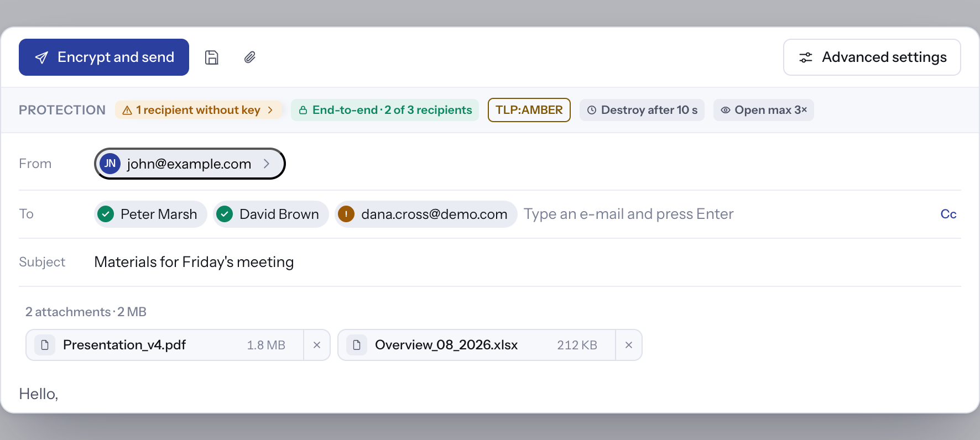Open Advanced settings
This screenshot has width=980, height=440.
pyautogui.click(x=872, y=57)
